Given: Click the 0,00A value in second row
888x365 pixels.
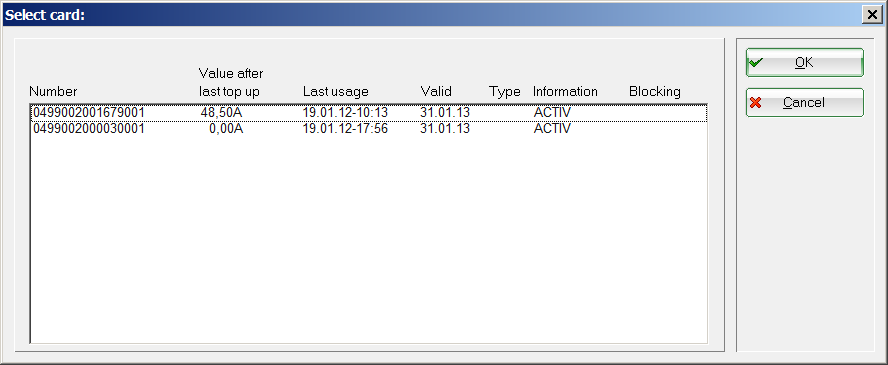Looking at the screenshot, I should 226,128.
